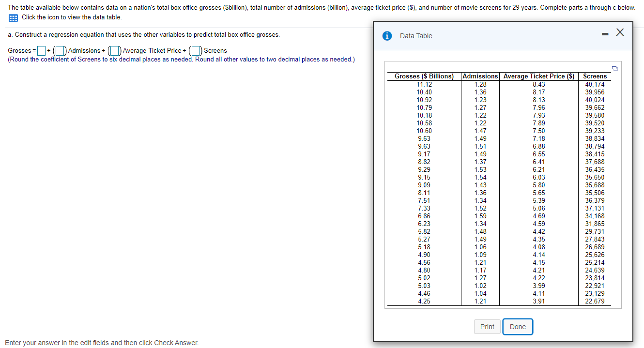
Task: Click Admissions value 1.02
Action: 480,286
